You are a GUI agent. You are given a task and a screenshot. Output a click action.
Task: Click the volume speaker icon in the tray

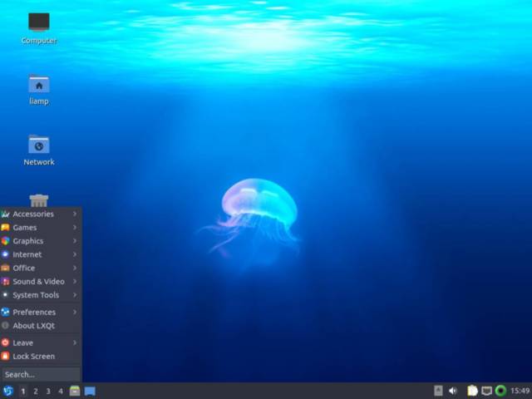coord(452,391)
